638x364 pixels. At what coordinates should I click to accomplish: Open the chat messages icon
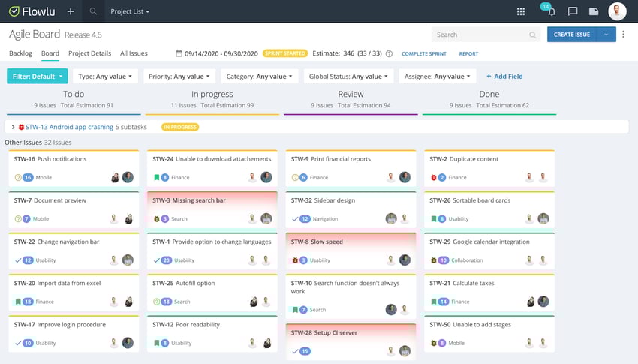(x=573, y=11)
